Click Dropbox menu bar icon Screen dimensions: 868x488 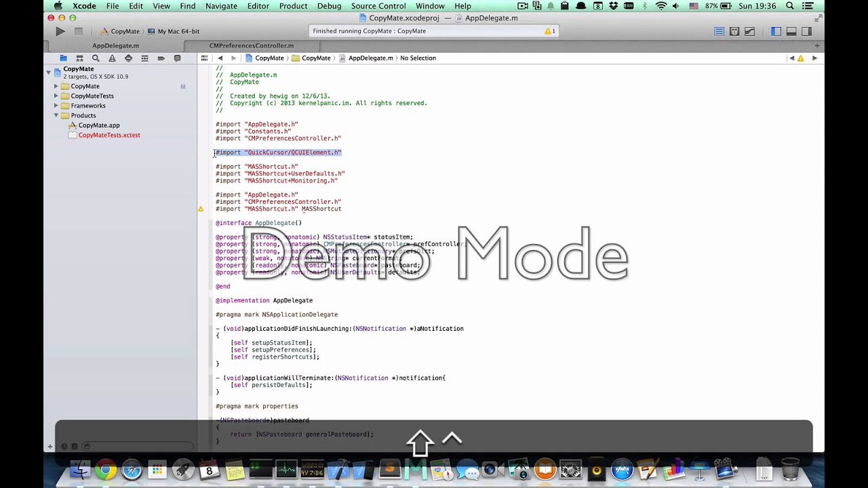click(x=614, y=5)
